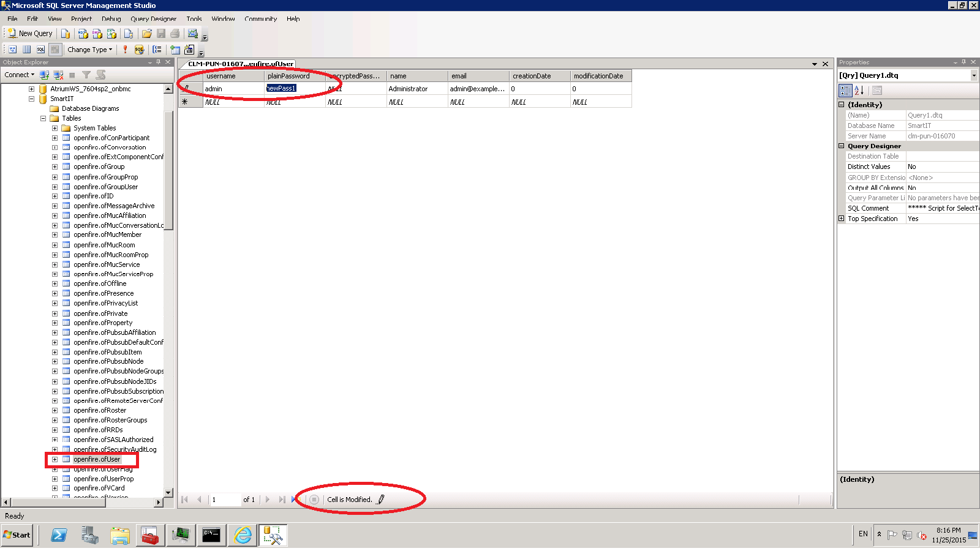The image size is (980, 551).
Task: Collapse the SmartIT database node
Action: 32,99
